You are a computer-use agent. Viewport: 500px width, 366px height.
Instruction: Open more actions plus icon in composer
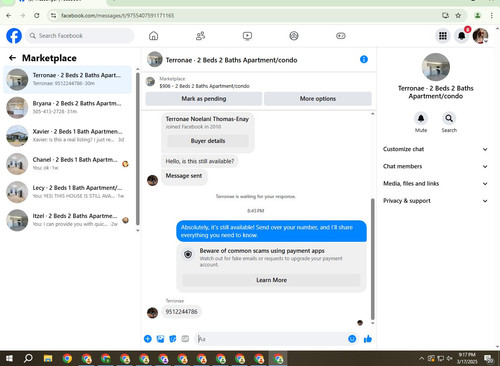pos(148,339)
